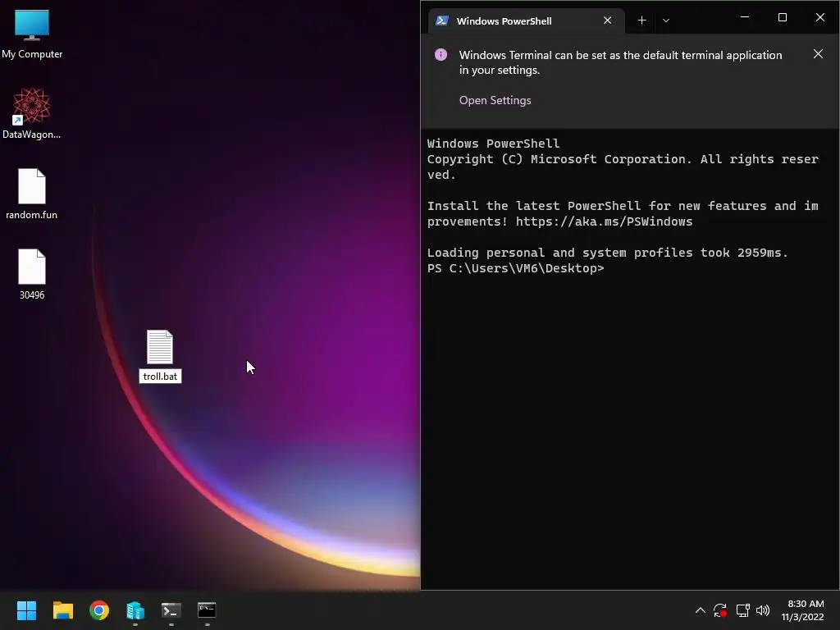Viewport: 840px width, 630px height.
Task: Close the Windows Terminal window
Action: coord(820,18)
